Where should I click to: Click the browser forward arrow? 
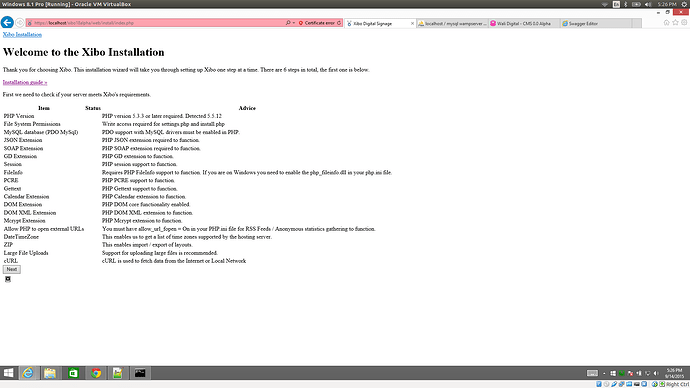[x=20, y=22]
